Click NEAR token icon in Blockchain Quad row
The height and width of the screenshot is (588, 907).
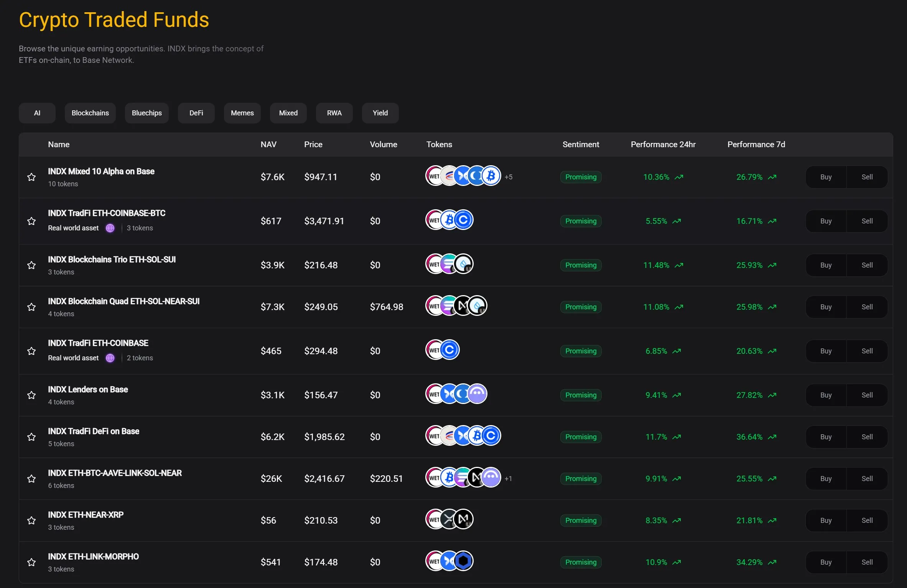(463, 306)
